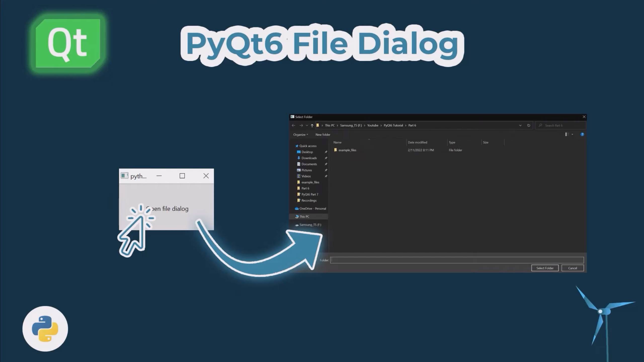Click the back arrow in Select Folder dialog
This screenshot has width=644, height=362.
[293, 125]
